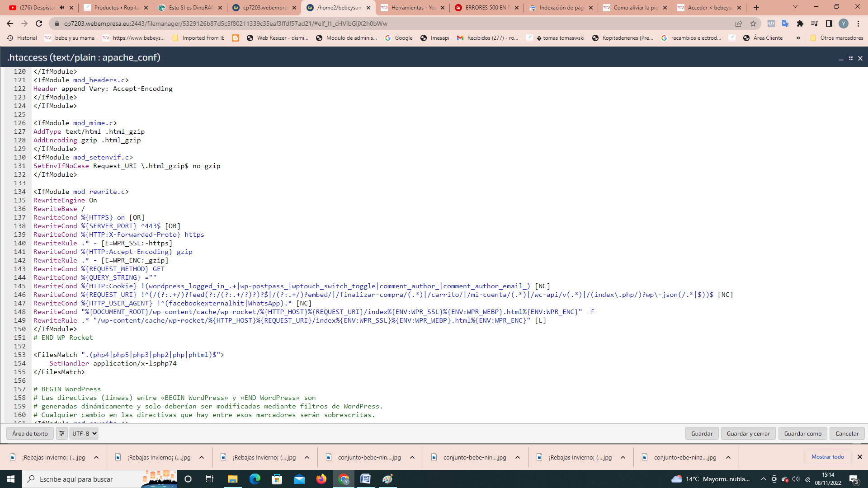This screenshot has height=488, width=868.
Task: Click the Guardar button
Action: pos(702,433)
